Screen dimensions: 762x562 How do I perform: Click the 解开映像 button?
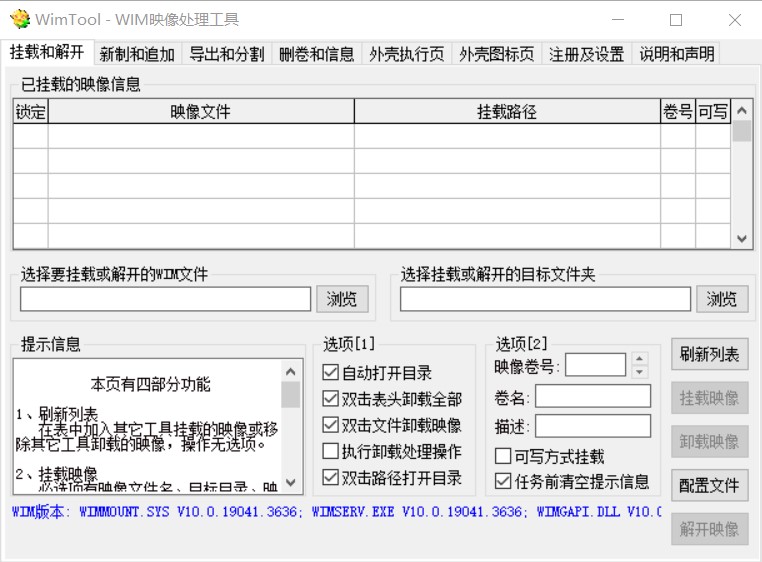tap(710, 529)
